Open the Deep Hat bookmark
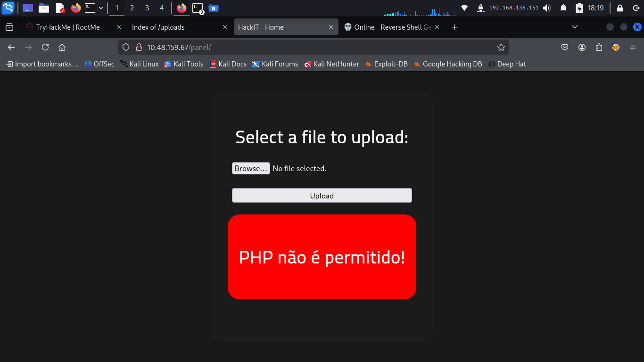 pos(507,64)
